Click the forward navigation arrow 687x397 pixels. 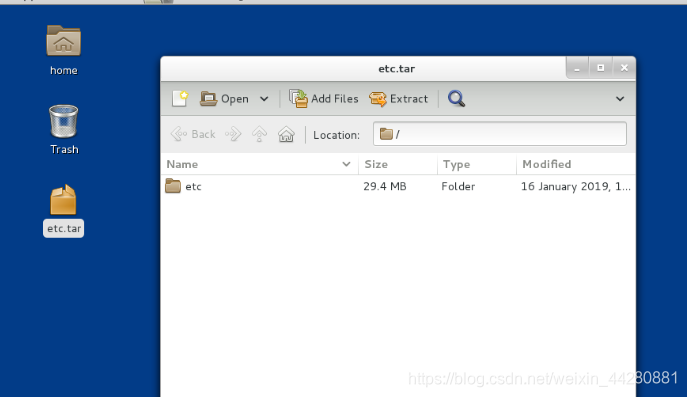(x=233, y=134)
